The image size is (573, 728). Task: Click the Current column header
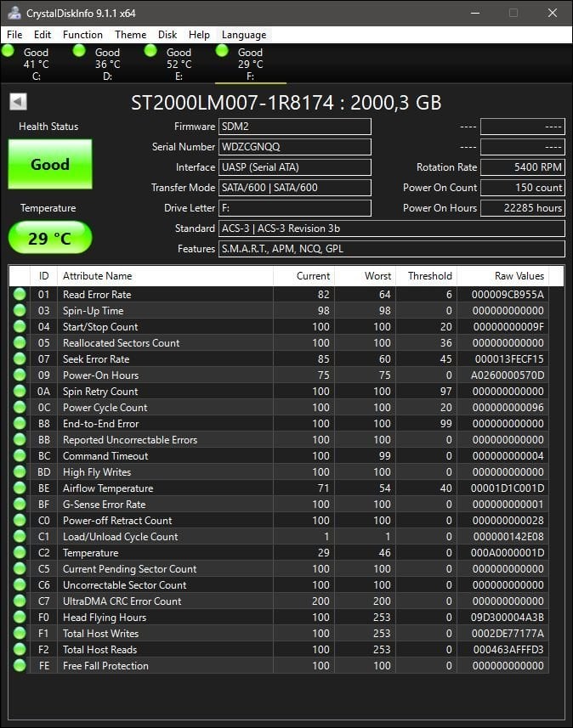(304, 276)
